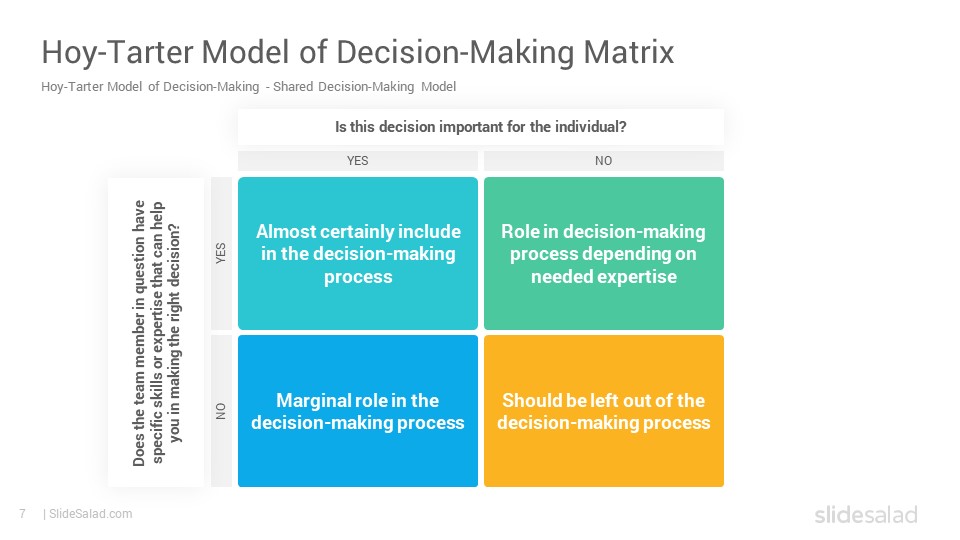
Task: Click the slide title Hoy-Tarter Model of Decision-Making Matrix
Action: click(358, 51)
